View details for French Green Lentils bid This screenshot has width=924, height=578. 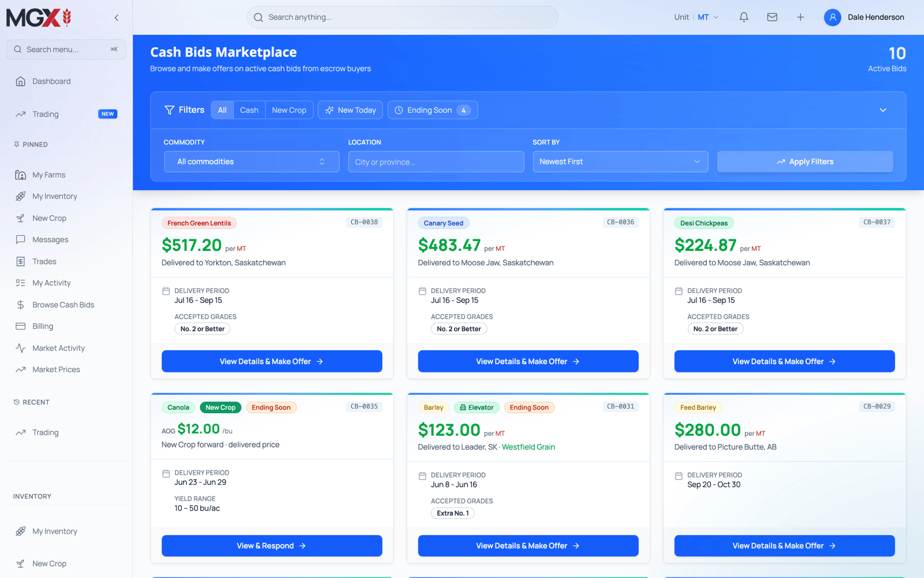click(x=272, y=361)
